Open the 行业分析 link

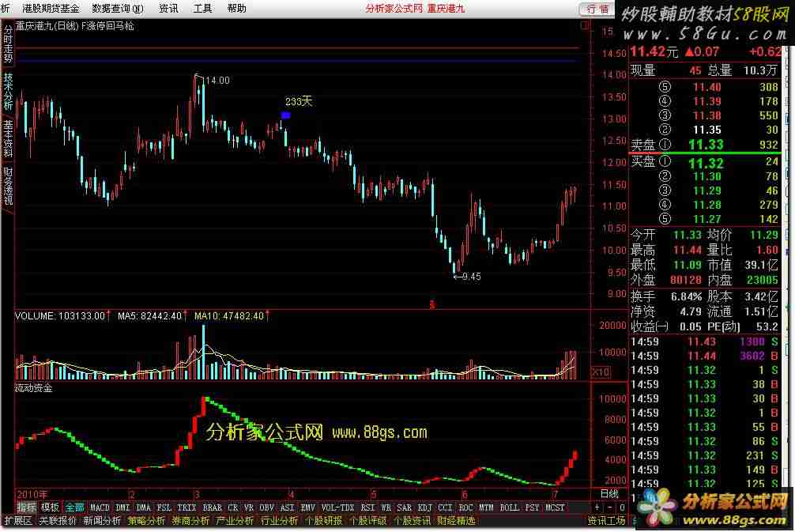pyautogui.click(x=279, y=520)
